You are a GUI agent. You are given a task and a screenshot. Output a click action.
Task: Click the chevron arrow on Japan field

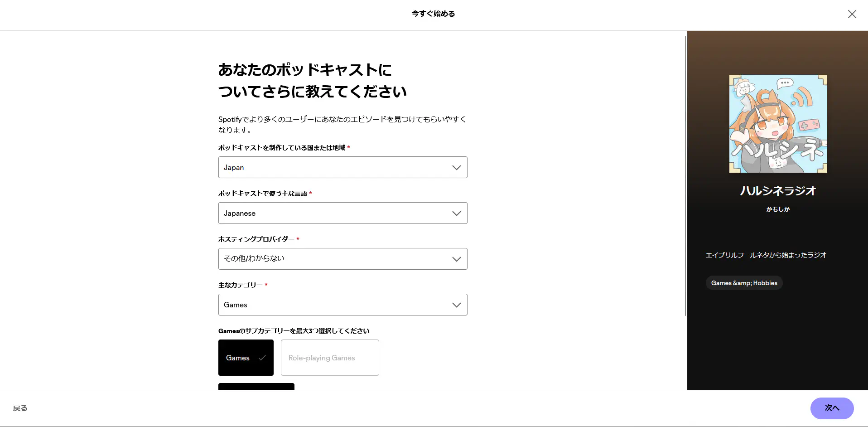click(456, 168)
